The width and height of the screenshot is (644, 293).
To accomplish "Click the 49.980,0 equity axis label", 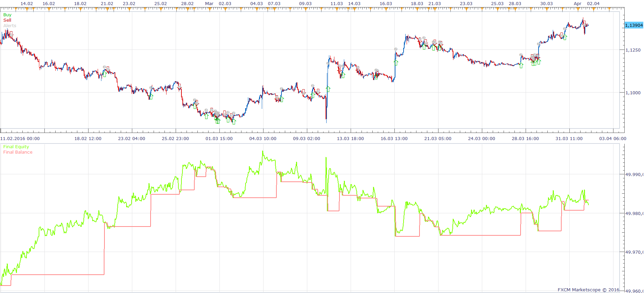I will pos(634,214).
